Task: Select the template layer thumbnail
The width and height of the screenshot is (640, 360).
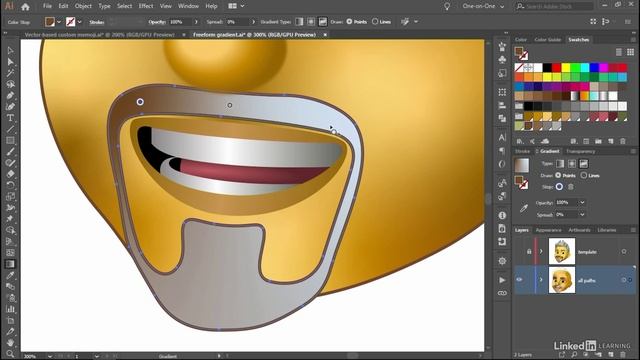Action: pos(562,251)
